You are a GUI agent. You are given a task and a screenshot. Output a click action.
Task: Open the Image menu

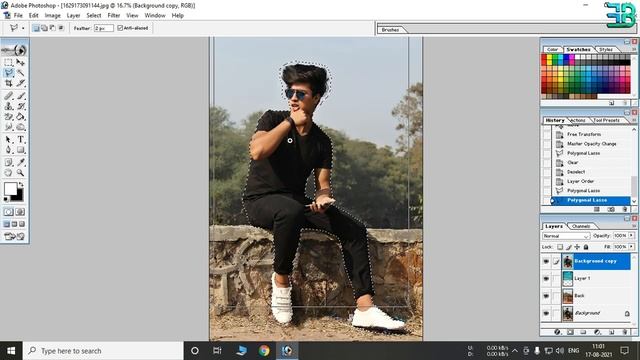[52, 16]
